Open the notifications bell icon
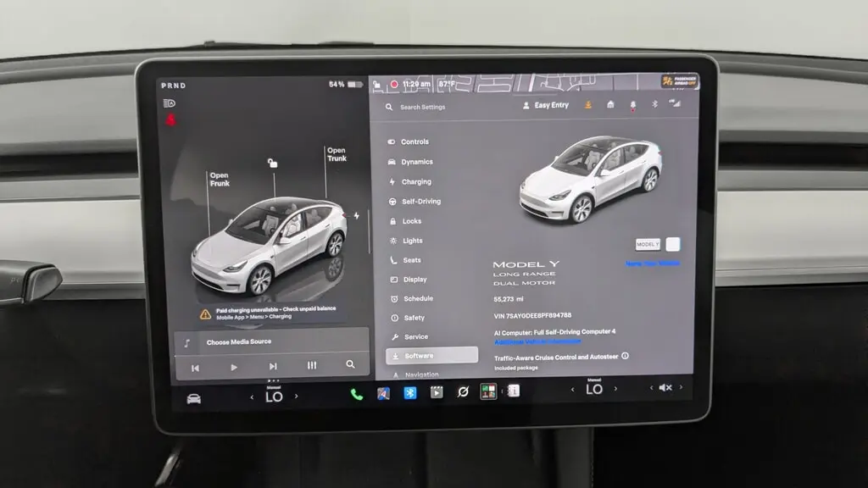868x488 pixels. 632,104
